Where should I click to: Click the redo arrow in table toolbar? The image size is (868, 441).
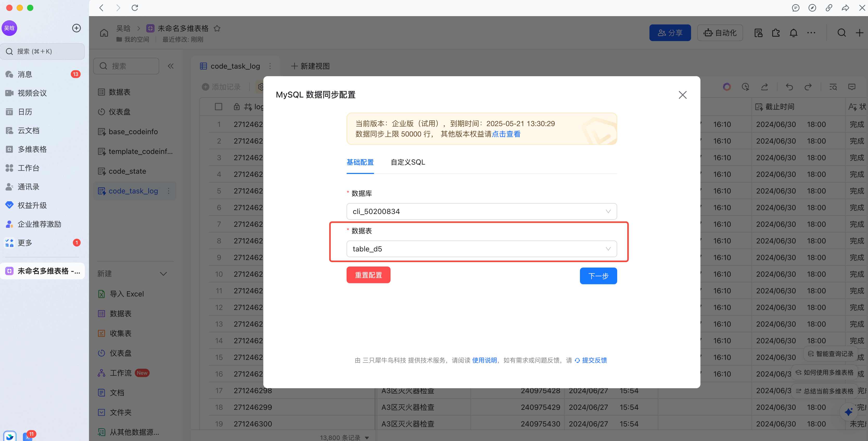808,87
